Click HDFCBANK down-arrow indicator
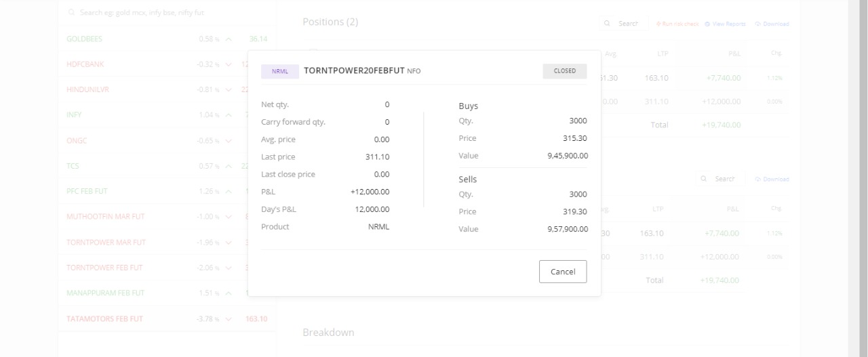The image size is (868, 357). (229, 64)
